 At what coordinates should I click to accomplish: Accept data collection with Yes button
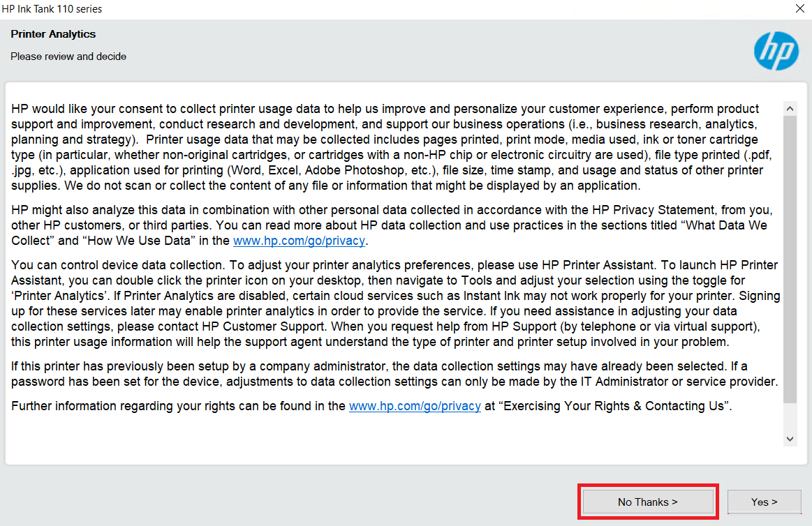(x=765, y=502)
